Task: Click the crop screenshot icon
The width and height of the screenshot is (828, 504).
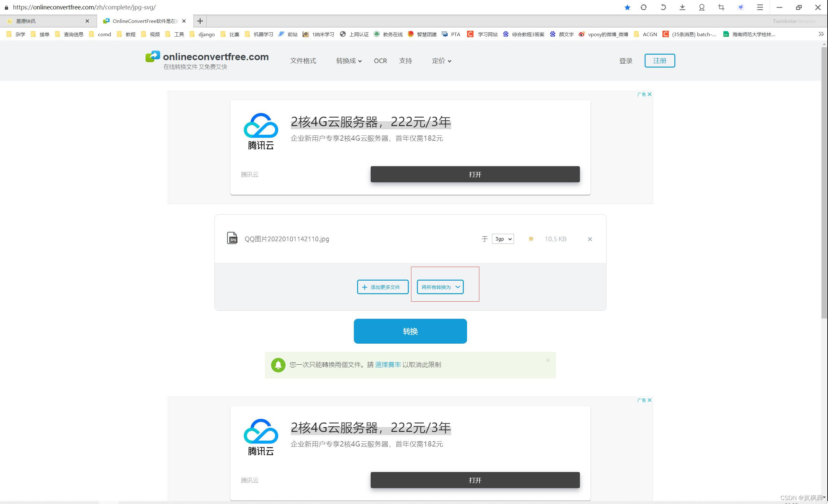Action: (x=721, y=7)
